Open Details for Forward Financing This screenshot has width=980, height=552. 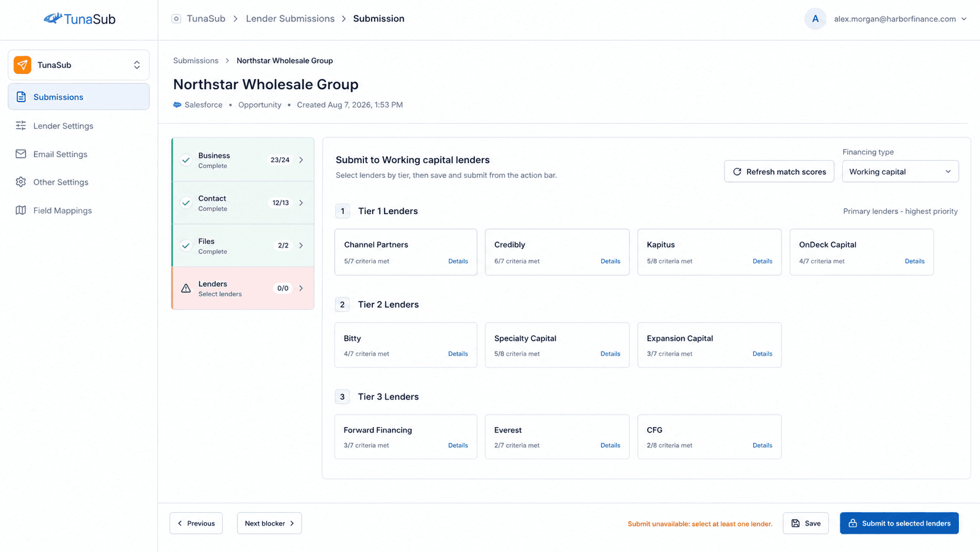[x=458, y=445]
